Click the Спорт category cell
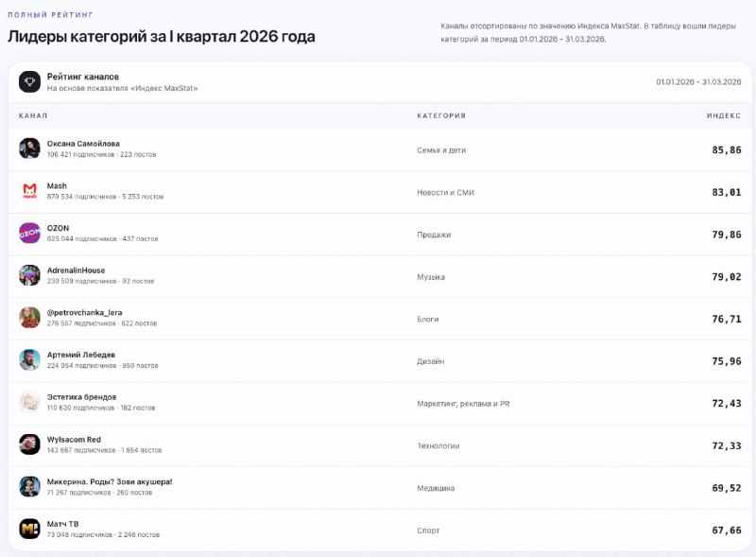 [428, 531]
